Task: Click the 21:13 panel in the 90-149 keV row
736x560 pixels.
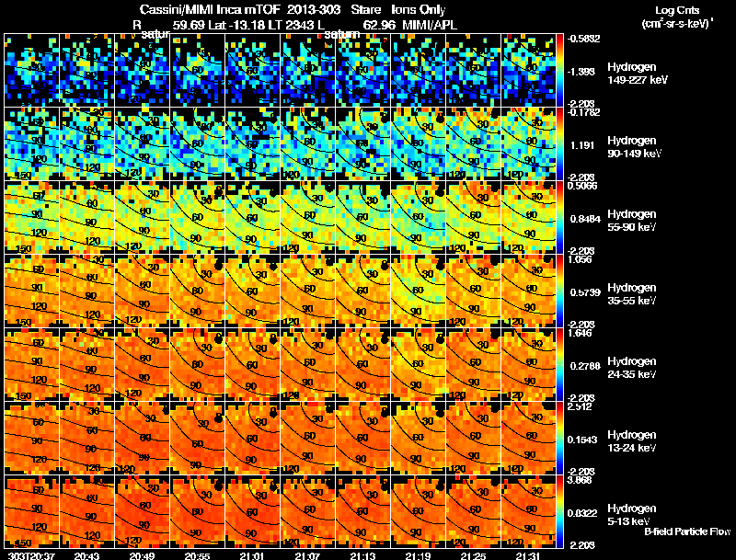Action: [362, 144]
